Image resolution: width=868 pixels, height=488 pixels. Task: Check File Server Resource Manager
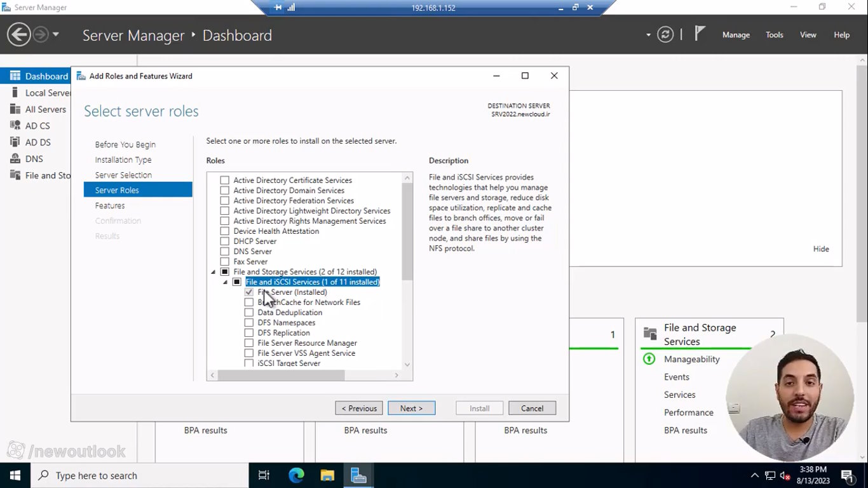(248, 343)
